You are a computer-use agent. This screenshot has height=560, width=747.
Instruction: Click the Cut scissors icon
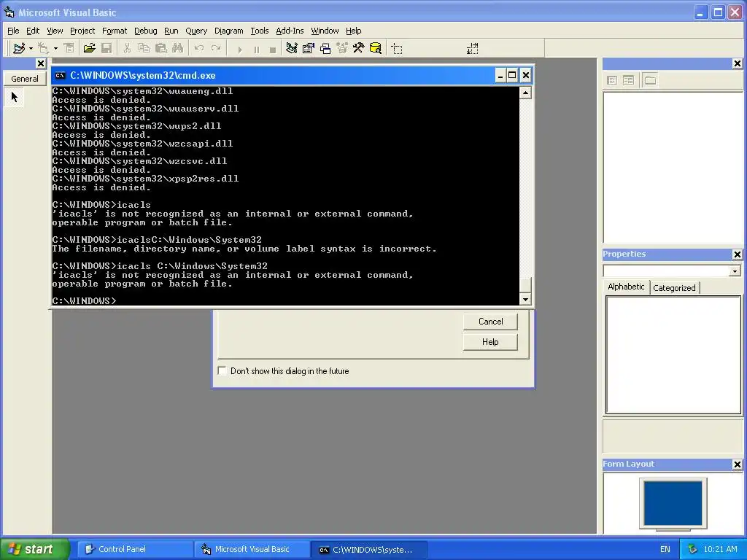(127, 48)
